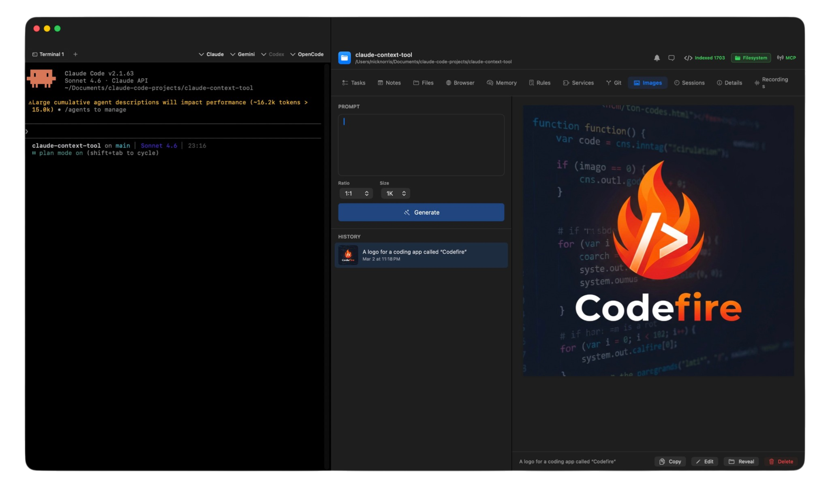This screenshot has height=504, width=830.
Task: Open the chat bubble icon in header
Action: (x=671, y=58)
